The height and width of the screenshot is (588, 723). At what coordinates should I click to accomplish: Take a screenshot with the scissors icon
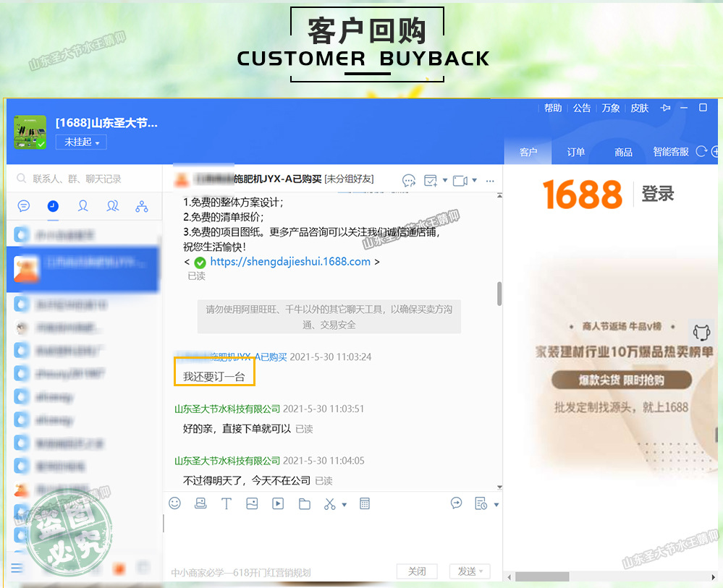click(x=330, y=503)
